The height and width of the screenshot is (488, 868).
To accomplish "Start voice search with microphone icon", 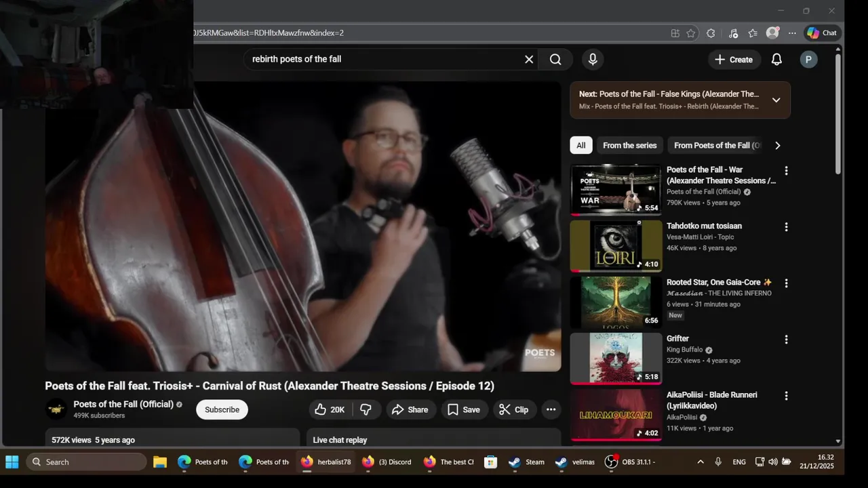I will 593,60.
